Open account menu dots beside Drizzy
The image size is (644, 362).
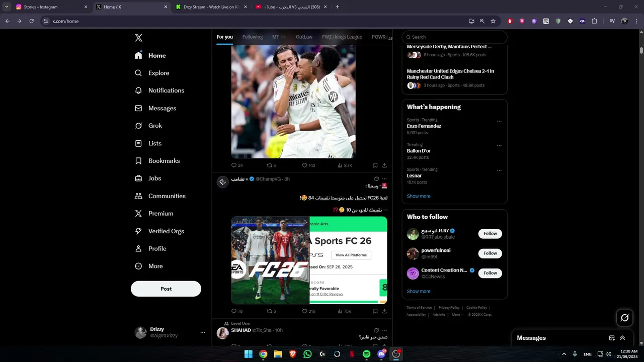click(x=203, y=332)
